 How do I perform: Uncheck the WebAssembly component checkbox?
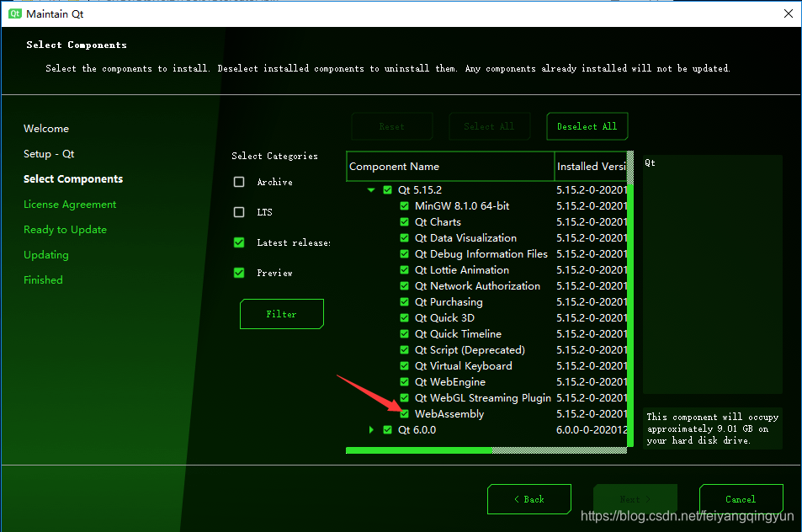[x=405, y=414]
